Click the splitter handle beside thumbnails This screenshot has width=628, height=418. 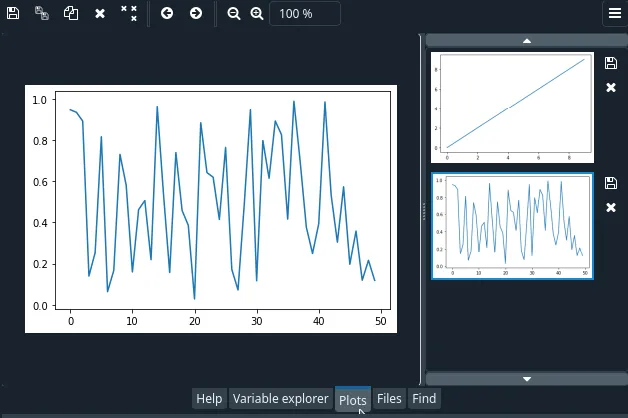pos(423,210)
